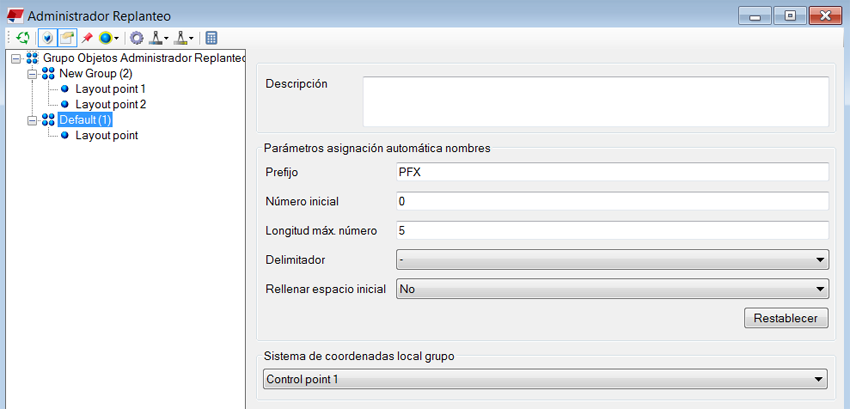Open the blue sphere icon's dropdown arrow
850x409 pixels.
[x=117, y=39]
